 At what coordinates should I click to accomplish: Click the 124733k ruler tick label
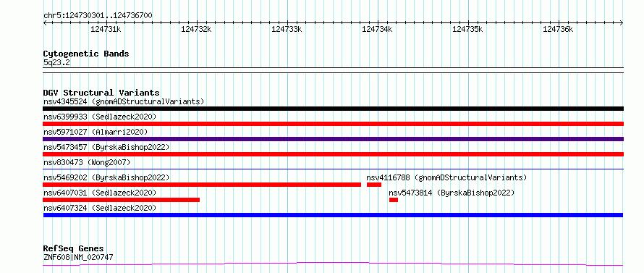(x=287, y=29)
